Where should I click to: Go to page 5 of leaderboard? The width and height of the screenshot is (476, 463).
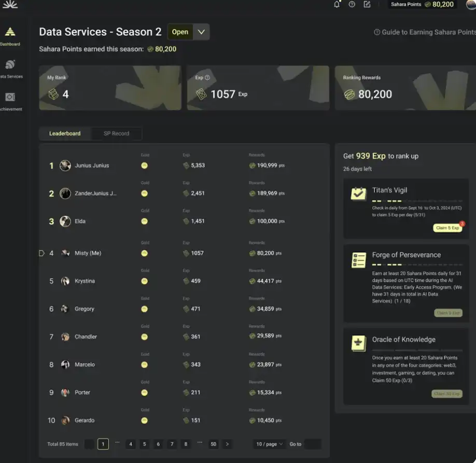point(145,444)
